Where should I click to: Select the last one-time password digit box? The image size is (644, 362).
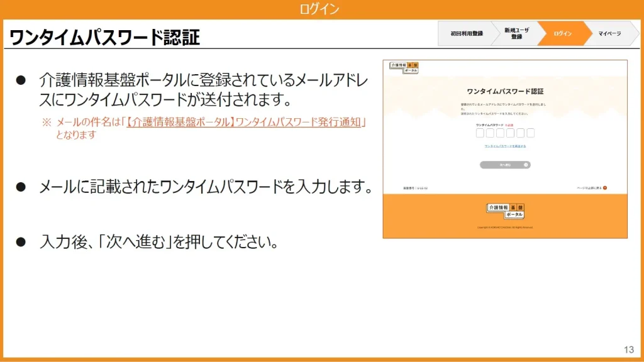(530, 133)
